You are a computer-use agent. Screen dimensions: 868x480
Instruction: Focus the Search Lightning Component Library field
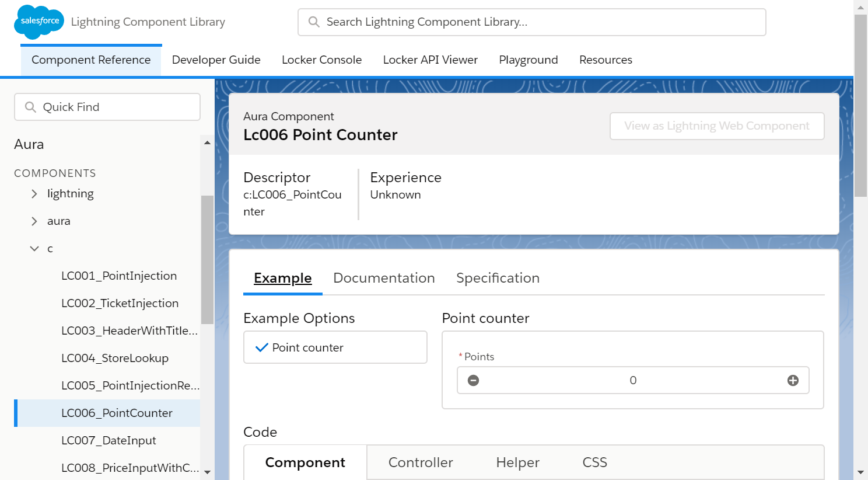pyautogui.click(x=532, y=22)
